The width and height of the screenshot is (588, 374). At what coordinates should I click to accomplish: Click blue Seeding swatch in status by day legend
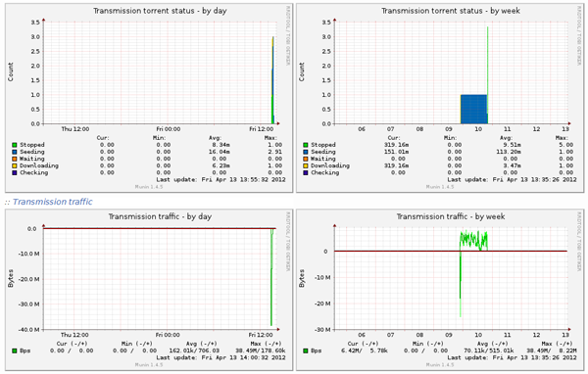(x=15, y=152)
